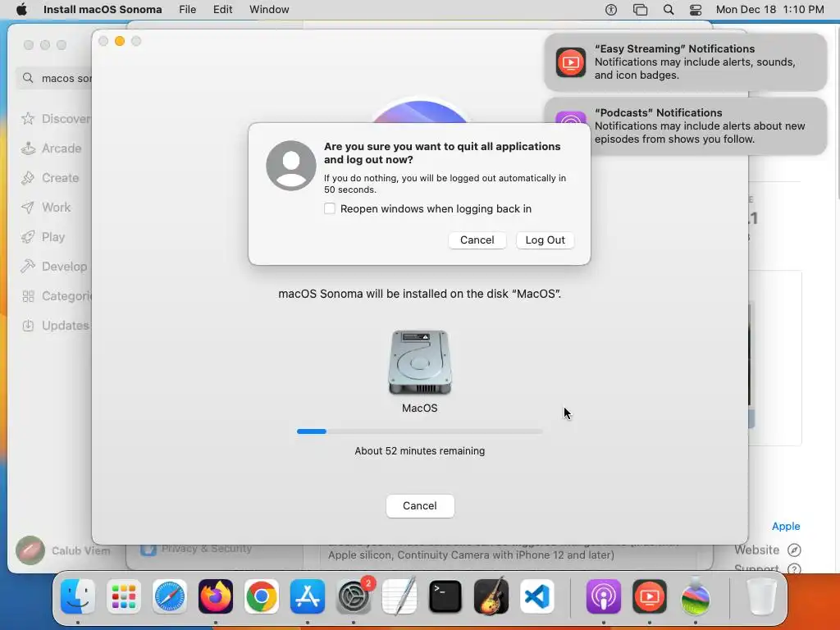Open the Edit menu

pos(222,9)
